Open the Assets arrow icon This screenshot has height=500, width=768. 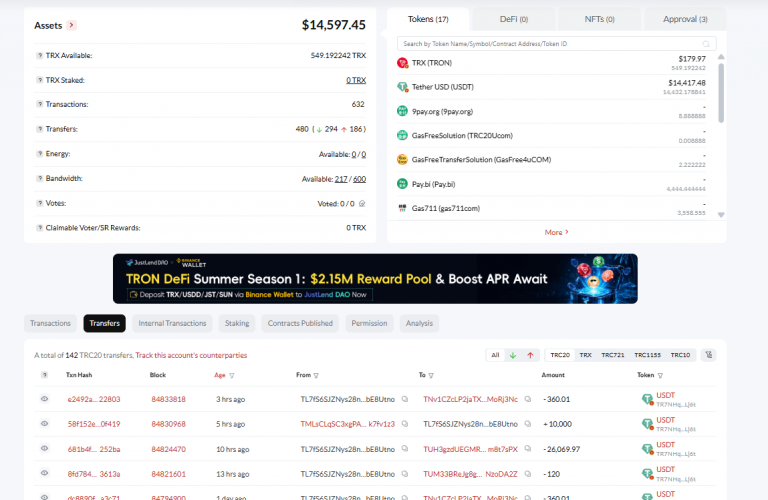(72, 25)
